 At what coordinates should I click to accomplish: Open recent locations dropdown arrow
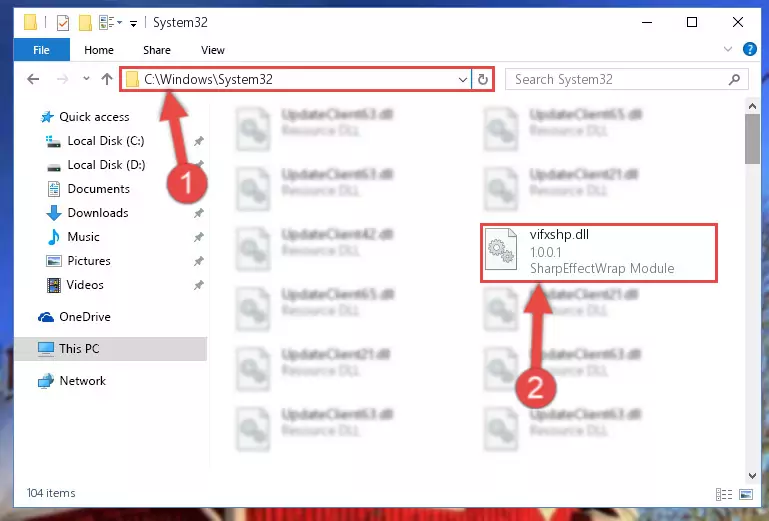click(86, 78)
